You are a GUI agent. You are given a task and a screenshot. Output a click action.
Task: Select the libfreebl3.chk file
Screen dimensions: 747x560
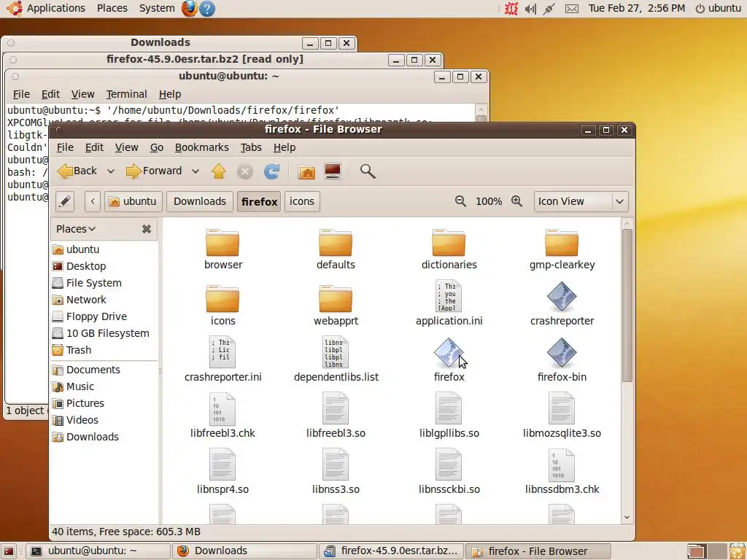coord(223,416)
